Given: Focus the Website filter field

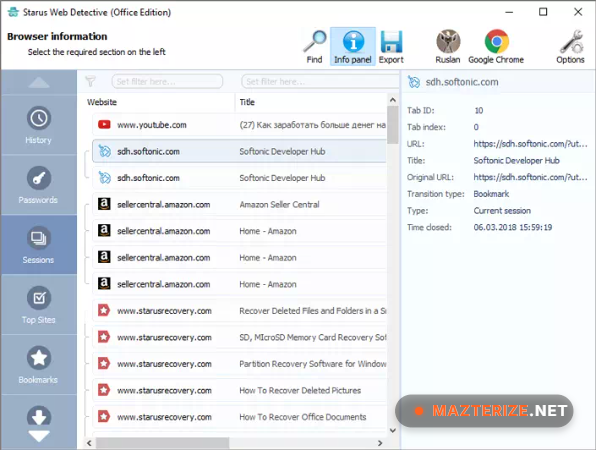Looking at the screenshot, I should pyautogui.click(x=167, y=81).
